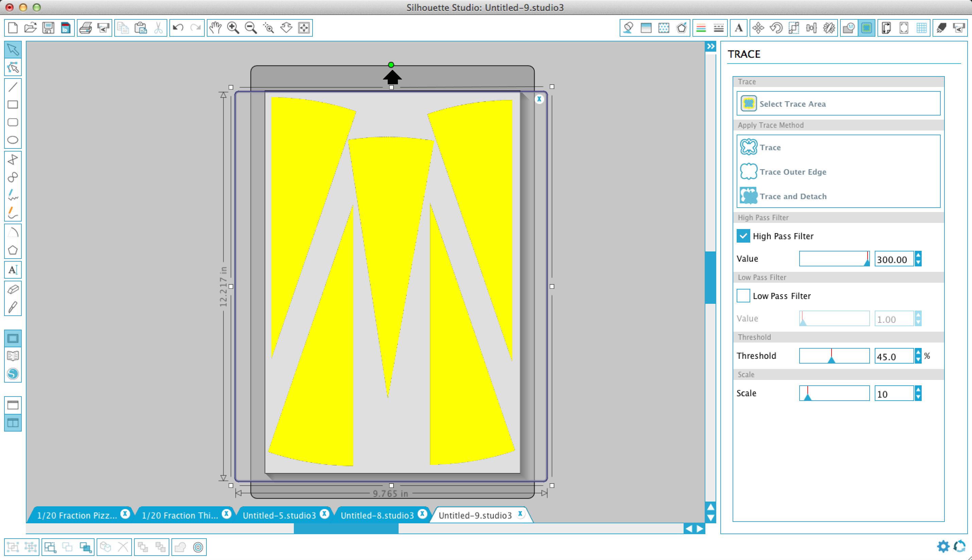Open the Line Color panel icon

(701, 28)
